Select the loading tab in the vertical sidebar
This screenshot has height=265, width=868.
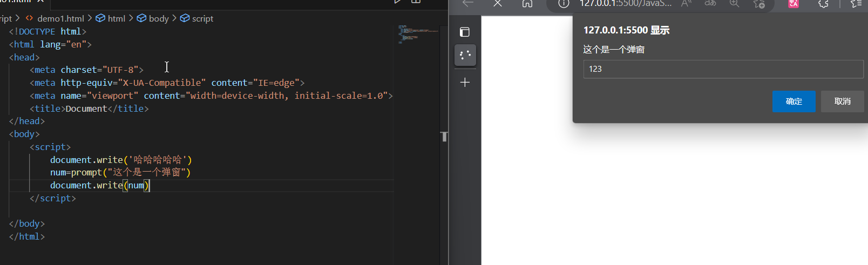pyautogui.click(x=465, y=55)
